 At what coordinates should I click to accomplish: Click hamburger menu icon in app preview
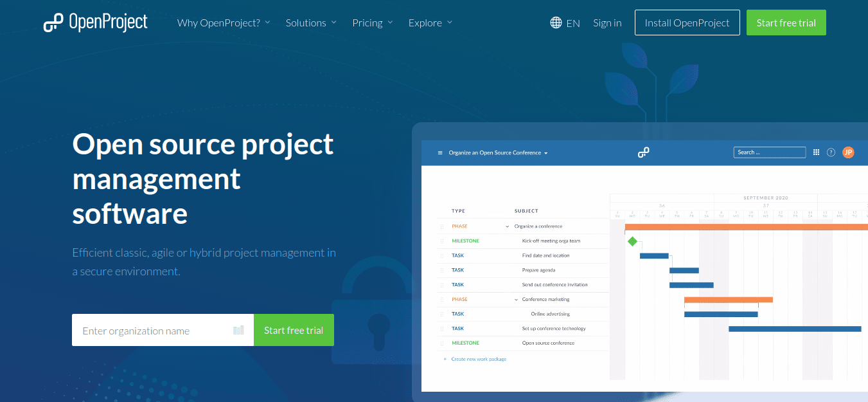coord(440,153)
